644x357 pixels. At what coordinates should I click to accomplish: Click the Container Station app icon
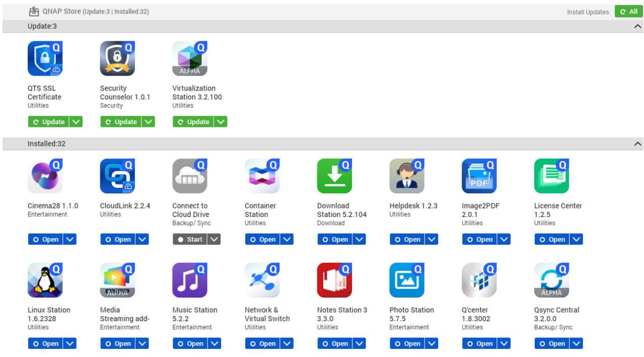[x=262, y=176]
